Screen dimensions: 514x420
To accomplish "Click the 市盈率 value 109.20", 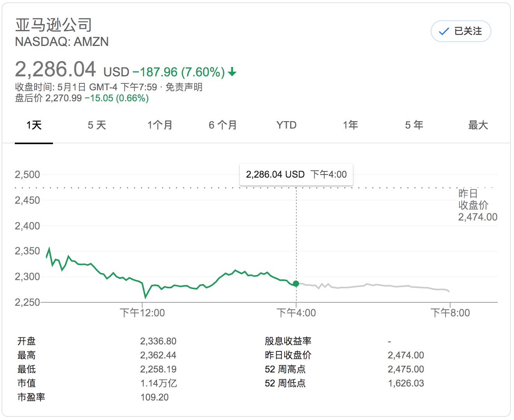I will 155,397.
